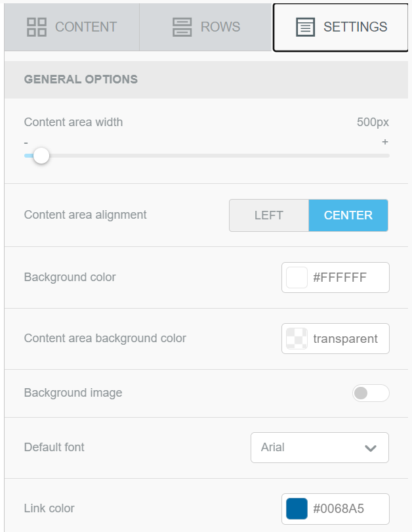Click the Rows tab stacked-bars icon
412x532 pixels.
coord(182,27)
